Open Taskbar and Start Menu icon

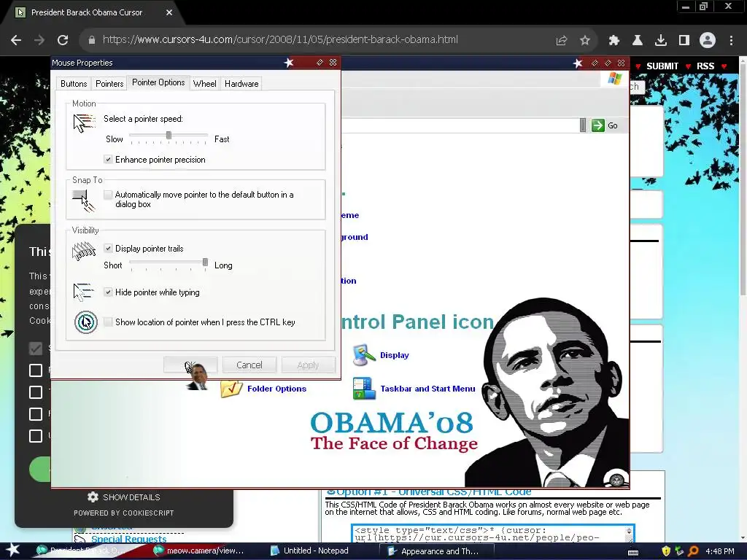(x=364, y=388)
